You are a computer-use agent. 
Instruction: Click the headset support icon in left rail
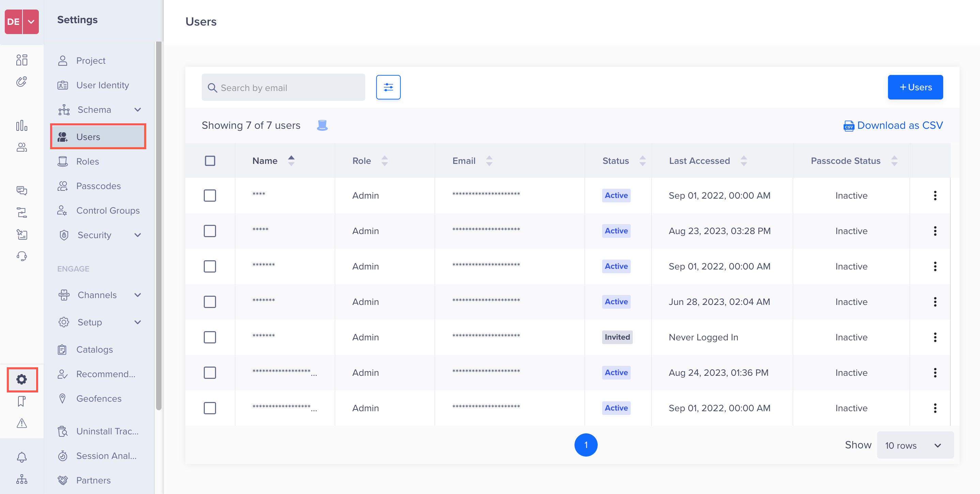22,256
